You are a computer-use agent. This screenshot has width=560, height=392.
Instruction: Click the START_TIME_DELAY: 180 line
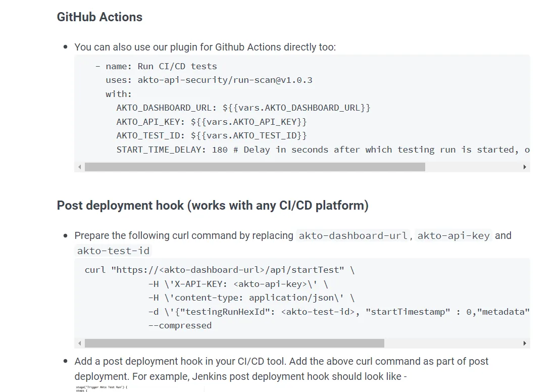323,150
